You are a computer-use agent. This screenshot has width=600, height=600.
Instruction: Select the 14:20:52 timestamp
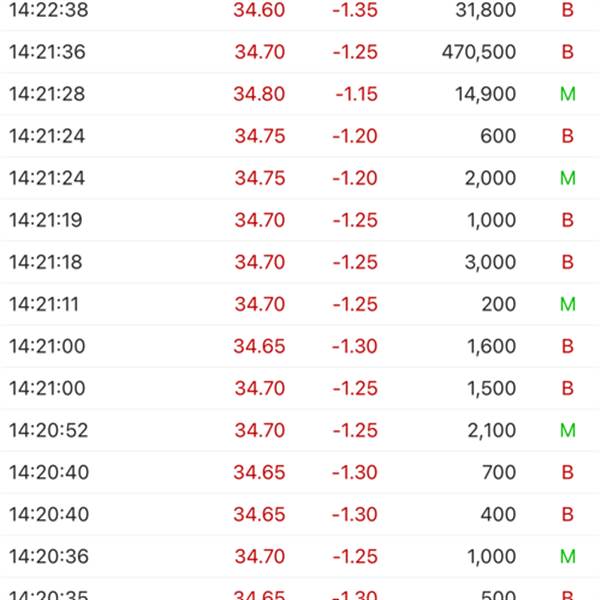(49, 430)
